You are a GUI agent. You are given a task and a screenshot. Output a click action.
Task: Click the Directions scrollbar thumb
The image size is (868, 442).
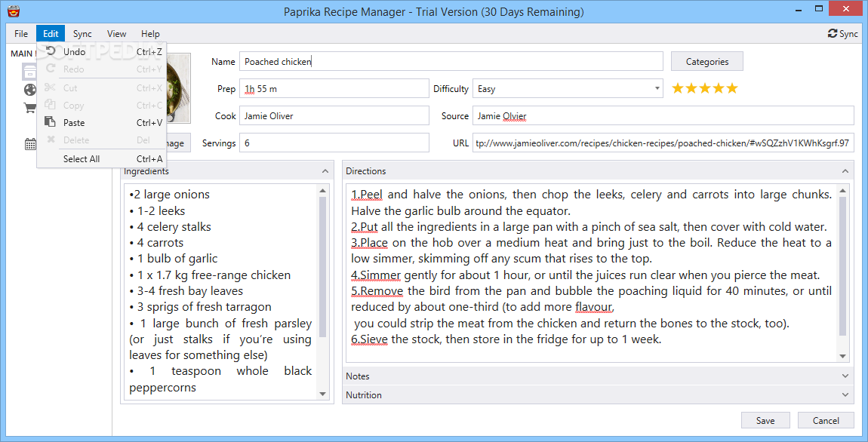pyautogui.click(x=842, y=267)
